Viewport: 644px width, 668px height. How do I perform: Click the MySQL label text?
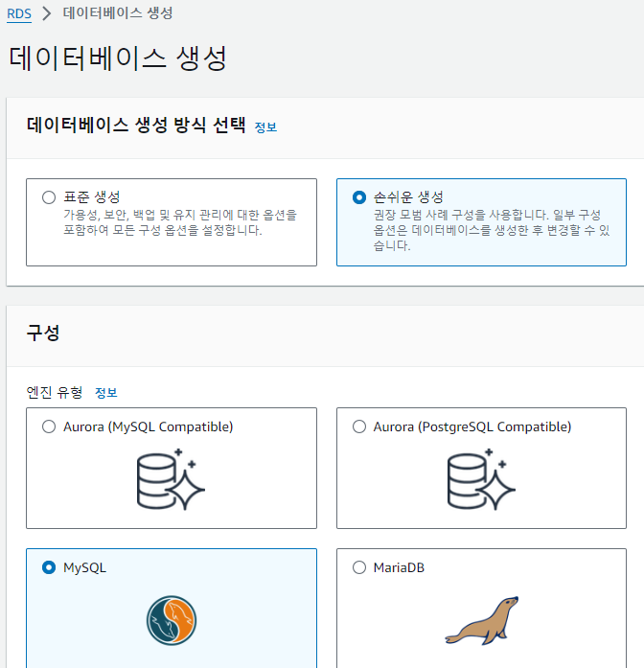(x=84, y=568)
